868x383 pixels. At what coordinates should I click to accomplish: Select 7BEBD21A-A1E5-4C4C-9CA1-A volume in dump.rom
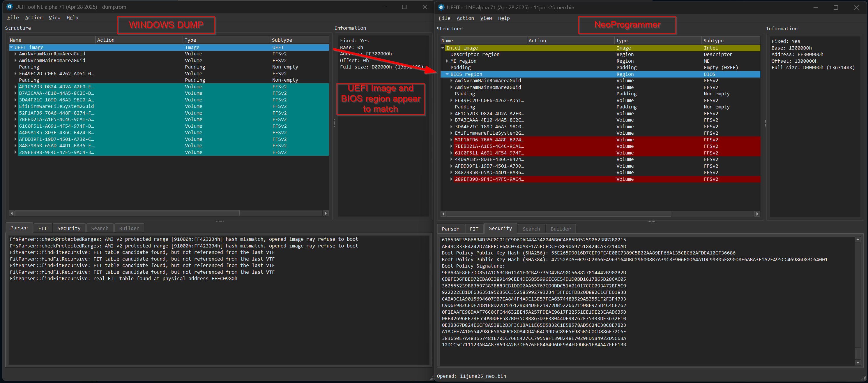[x=169, y=120]
